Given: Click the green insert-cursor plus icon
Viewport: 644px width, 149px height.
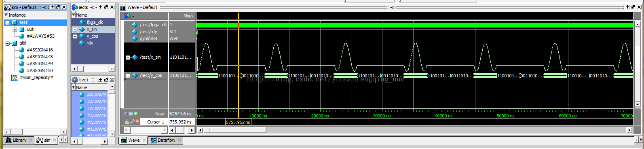Looking at the screenshot, I should tap(136, 114).
